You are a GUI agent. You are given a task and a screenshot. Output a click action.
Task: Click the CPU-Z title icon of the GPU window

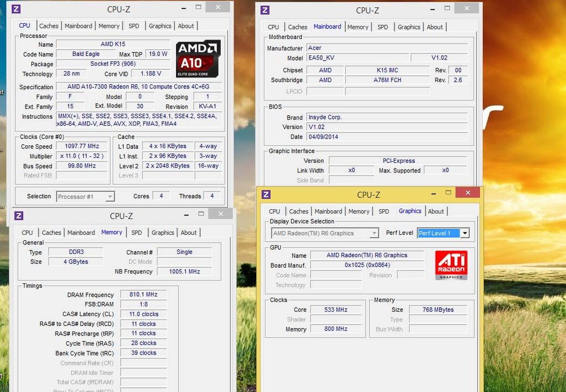[267, 195]
